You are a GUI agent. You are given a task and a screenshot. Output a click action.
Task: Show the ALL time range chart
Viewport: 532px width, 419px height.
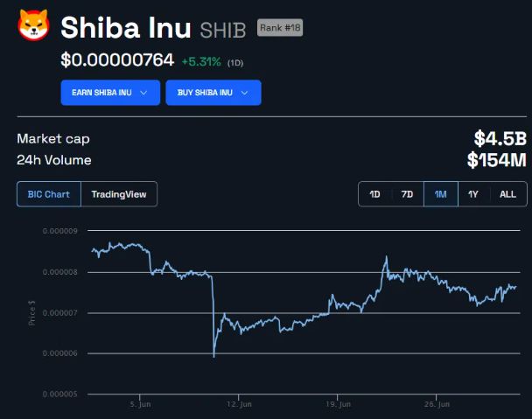tap(507, 194)
